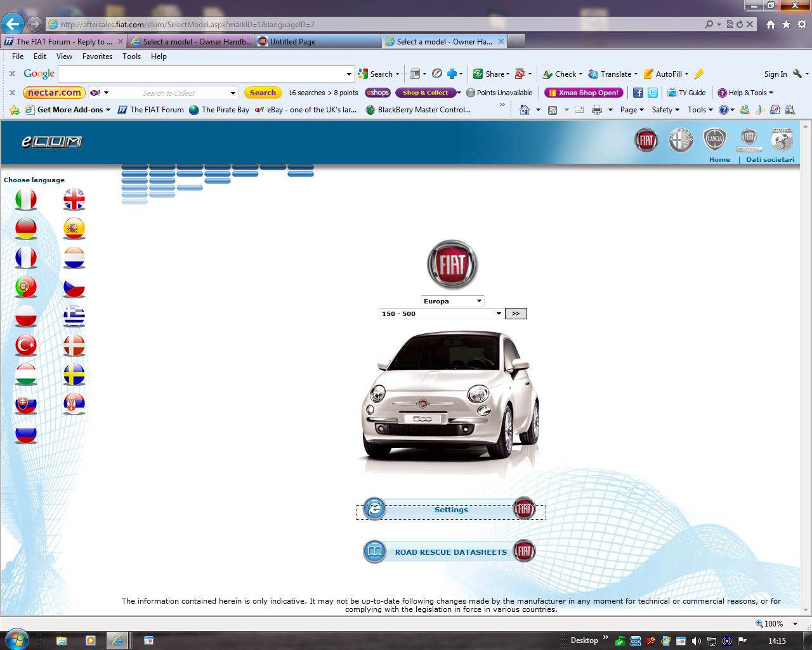This screenshot has height=650, width=812.
Task: Click the Google toolbar search field
Action: coord(202,74)
